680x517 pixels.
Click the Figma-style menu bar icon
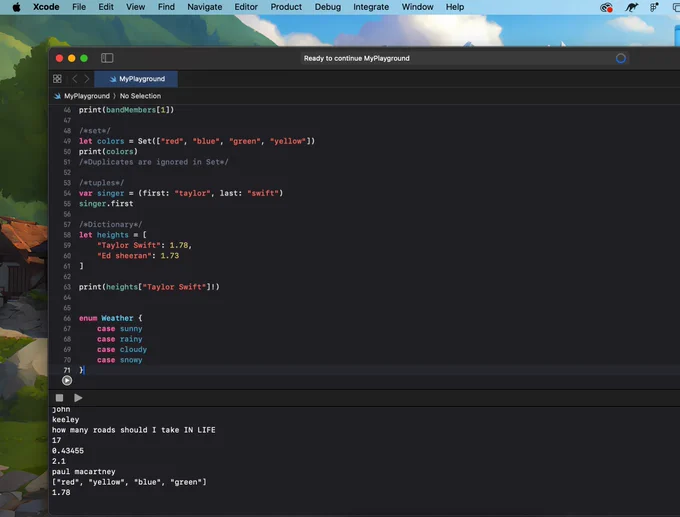coord(654,7)
